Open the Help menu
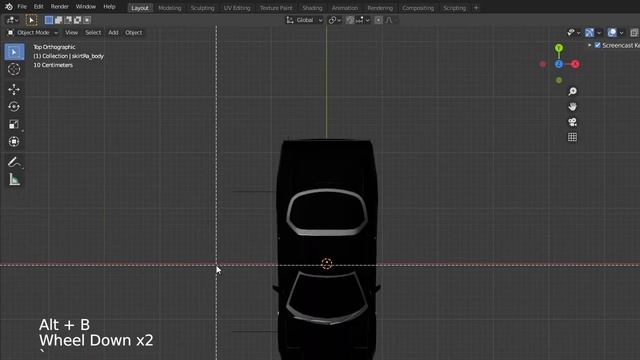 [x=109, y=7]
